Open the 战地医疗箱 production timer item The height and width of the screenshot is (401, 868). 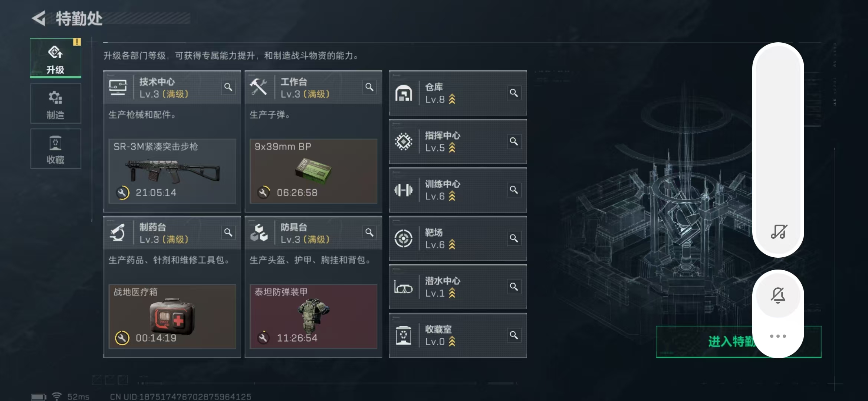point(172,317)
